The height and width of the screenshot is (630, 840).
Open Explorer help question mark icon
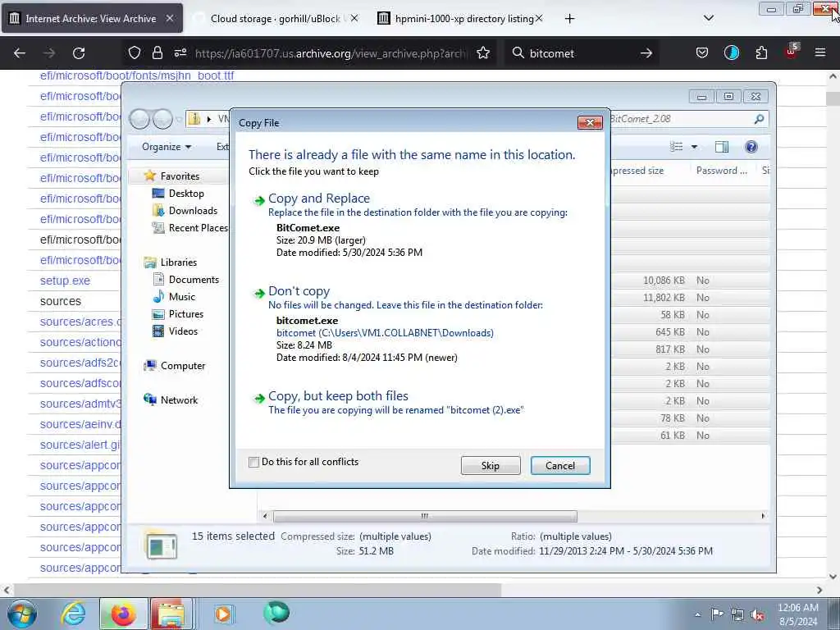[x=751, y=147]
